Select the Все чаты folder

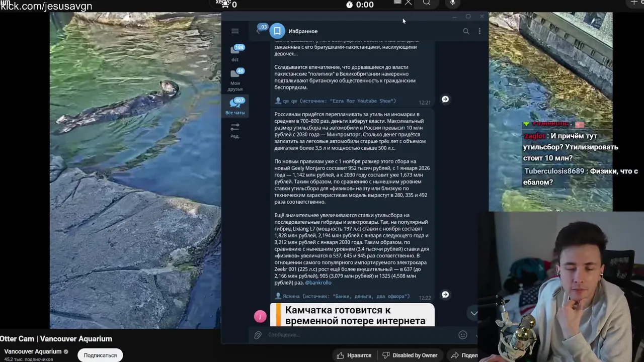click(235, 107)
